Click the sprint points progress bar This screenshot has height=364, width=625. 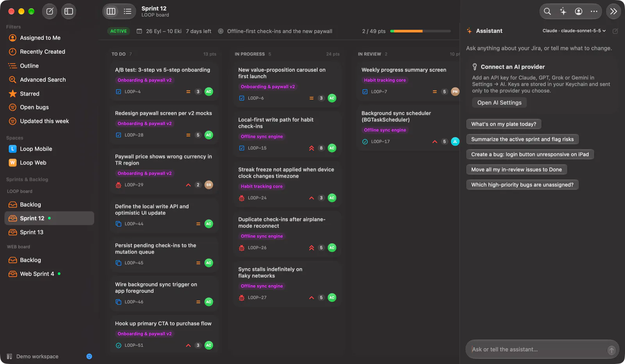pyautogui.click(x=420, y=31)
